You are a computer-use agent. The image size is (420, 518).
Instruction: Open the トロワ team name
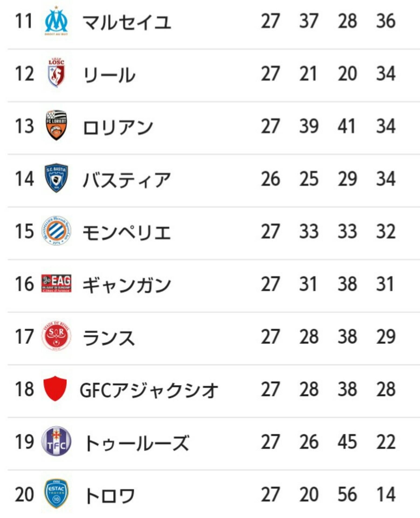109,495
